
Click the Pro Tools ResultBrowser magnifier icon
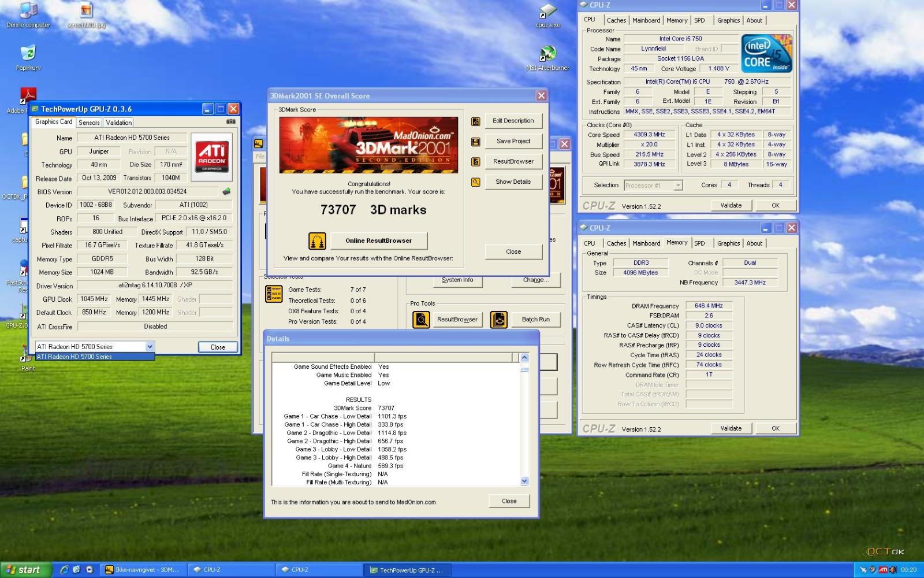tap(421, 319)
